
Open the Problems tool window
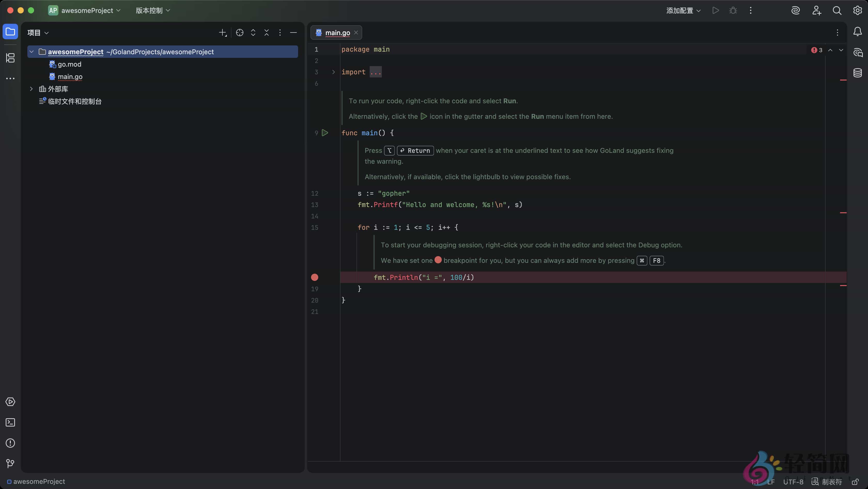click(10, 443)
